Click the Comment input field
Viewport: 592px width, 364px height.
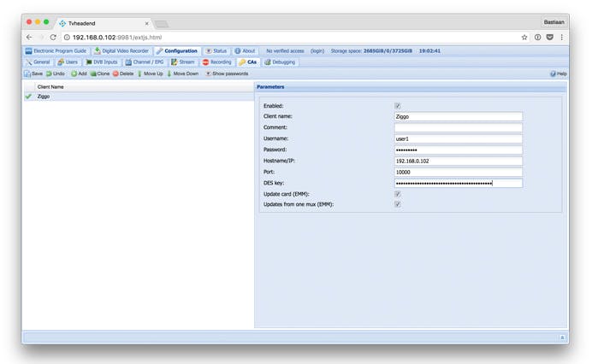(459, 127)
